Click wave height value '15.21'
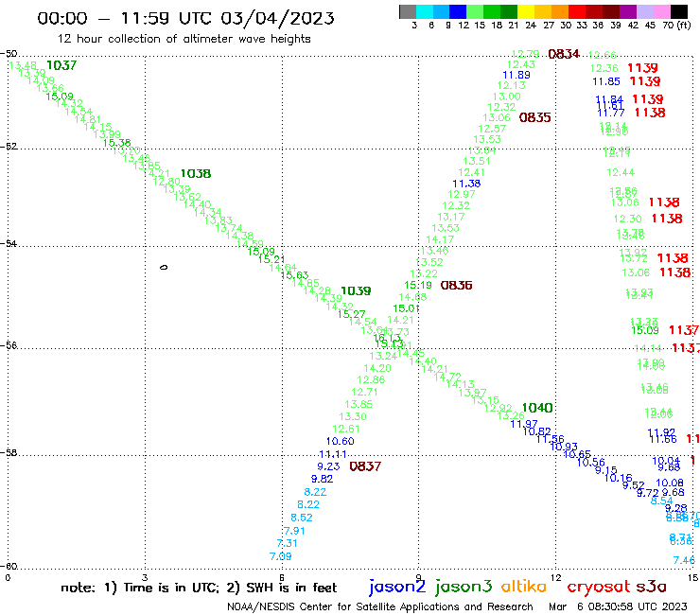This screenshot has width=700, height=615. 271,259
